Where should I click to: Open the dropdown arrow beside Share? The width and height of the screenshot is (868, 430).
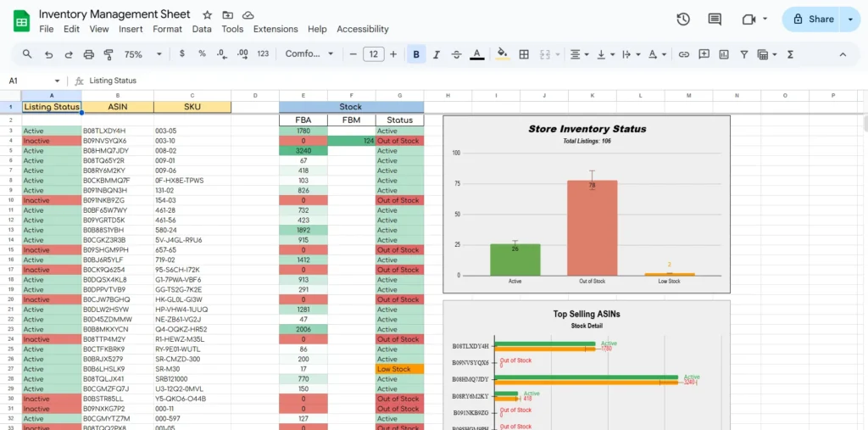coord(850,19)
